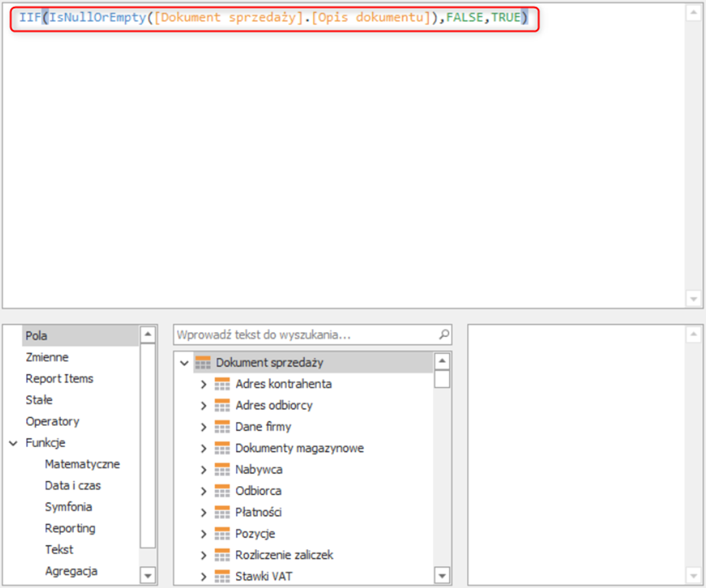Click the field list scroll down arrow
Image resolution: width=706 pixels, height=588 pixels.
442,576
